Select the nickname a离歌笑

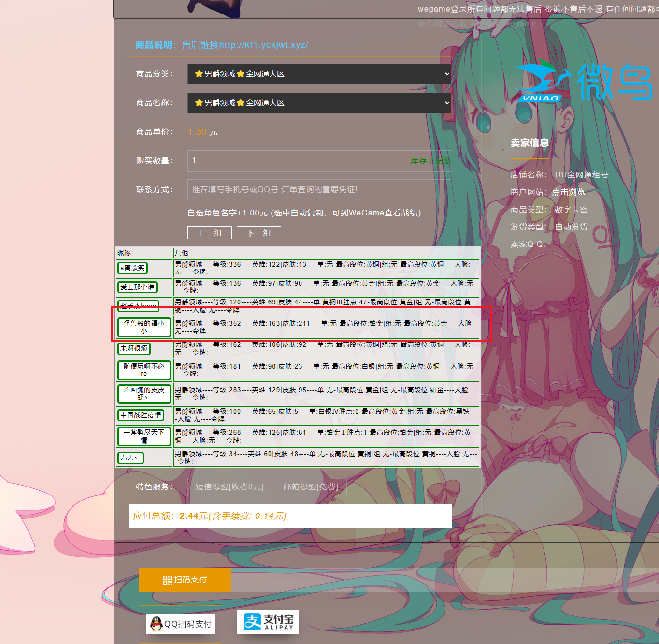(133, 268)
